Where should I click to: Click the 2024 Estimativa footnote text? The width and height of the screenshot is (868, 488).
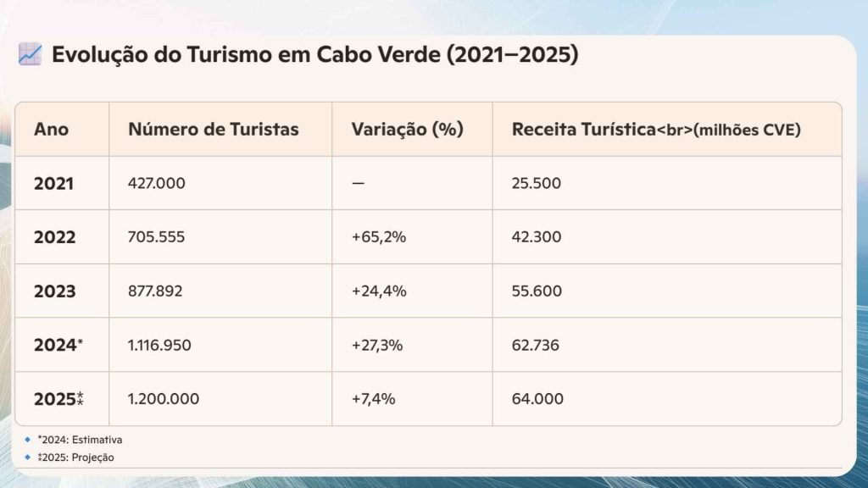[x=80, y=440]
